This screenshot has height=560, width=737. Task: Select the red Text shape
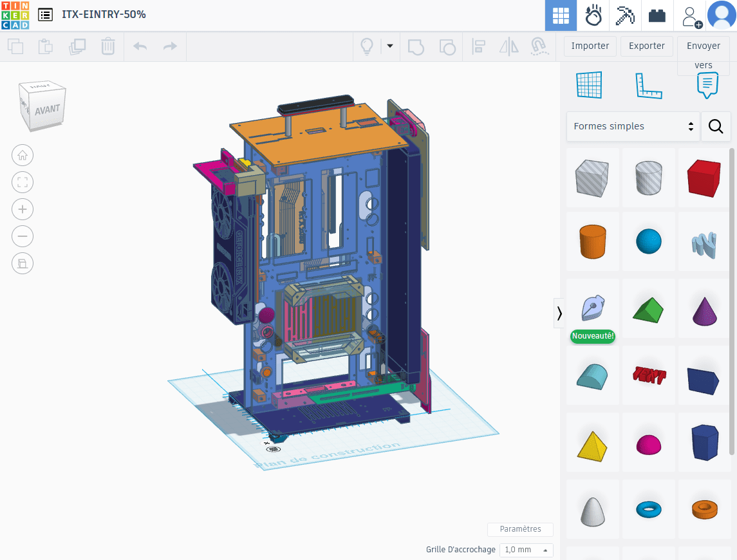coord(649,375)
